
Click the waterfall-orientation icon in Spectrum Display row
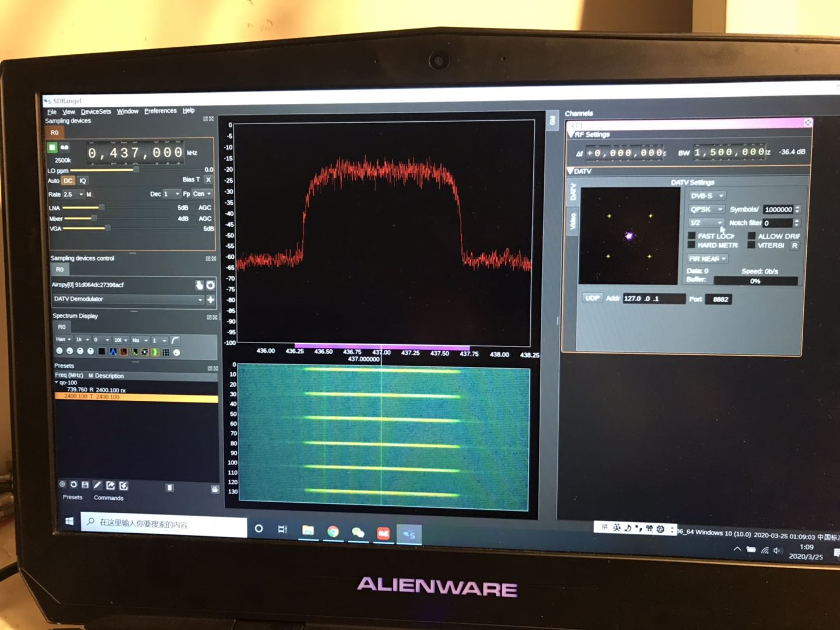(145, 352)
